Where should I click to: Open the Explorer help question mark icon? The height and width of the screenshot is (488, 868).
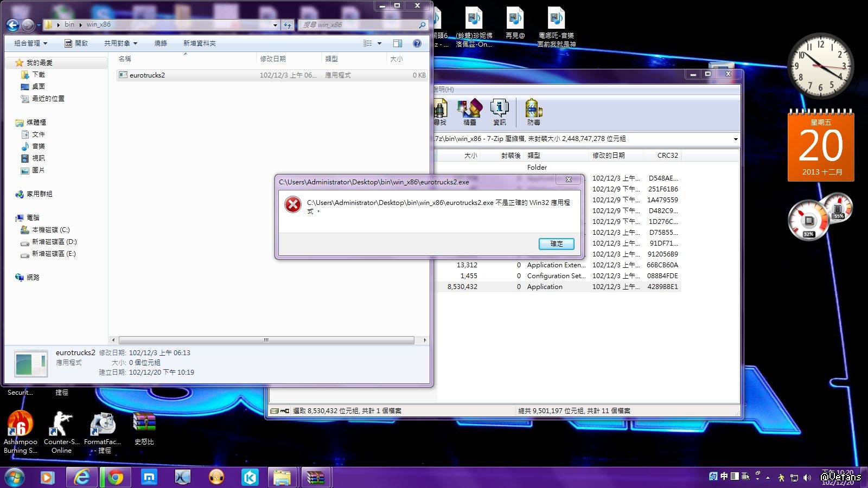click(x=417, y=43)
